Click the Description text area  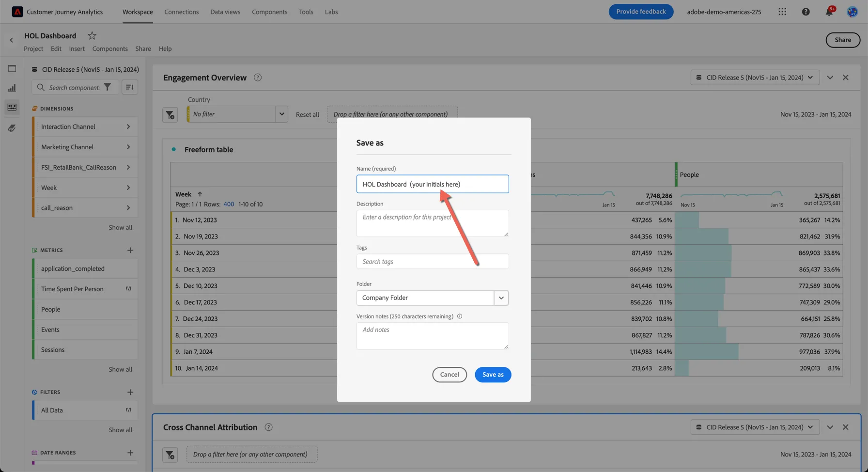coord(433,223)
